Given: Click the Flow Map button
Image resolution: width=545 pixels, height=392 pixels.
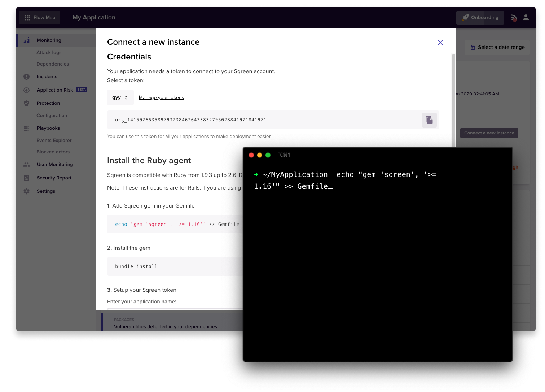Looking at the screenshot, I should point(40,18).
